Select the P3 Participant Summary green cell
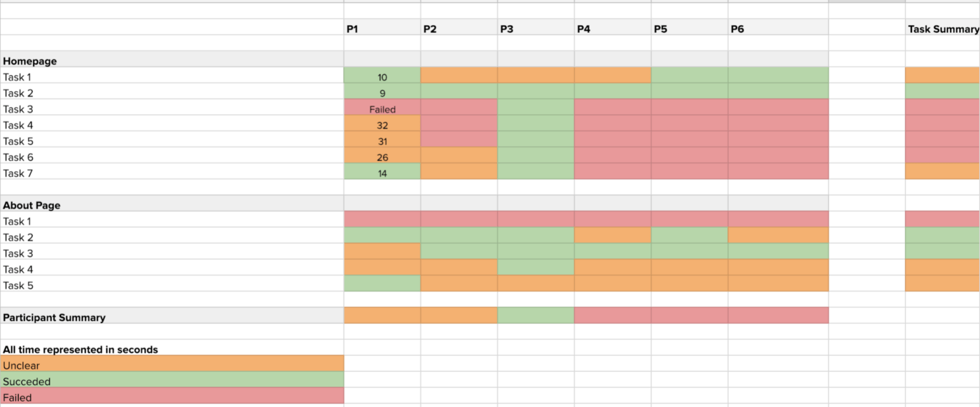This screenshot has width=980, height=407. tap(536, 315)
